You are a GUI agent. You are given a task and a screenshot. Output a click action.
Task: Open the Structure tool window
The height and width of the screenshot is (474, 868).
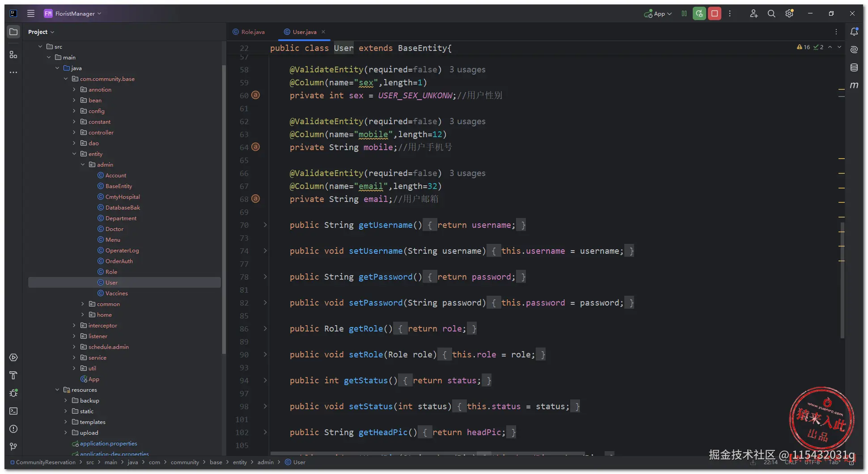pos(13,55)
